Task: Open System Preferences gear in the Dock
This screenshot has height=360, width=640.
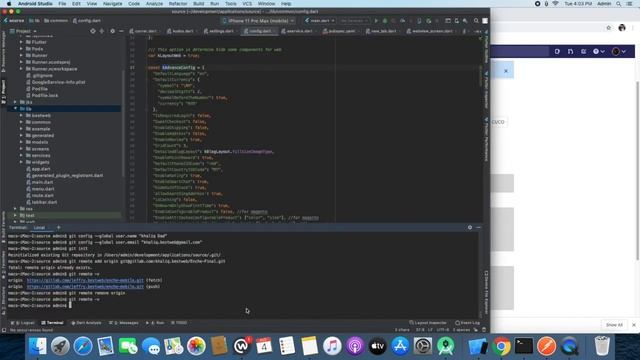Action: tap(423, 346)
